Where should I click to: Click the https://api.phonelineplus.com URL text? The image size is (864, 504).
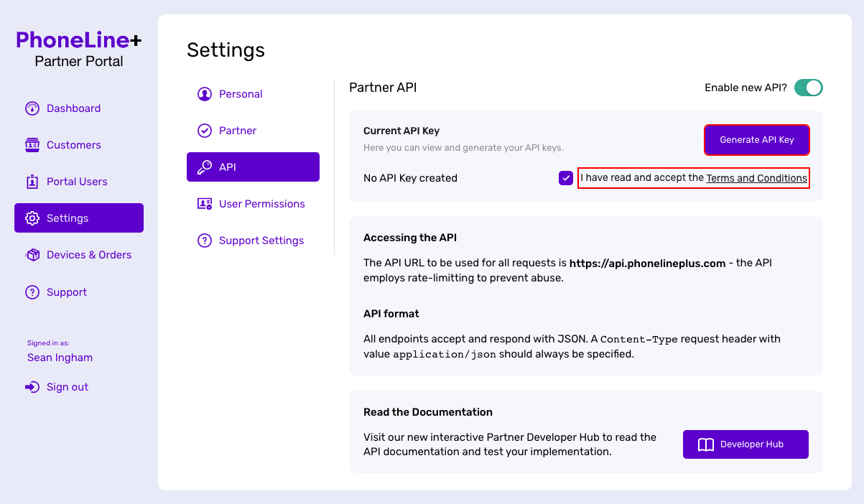(x=648, y=263)
